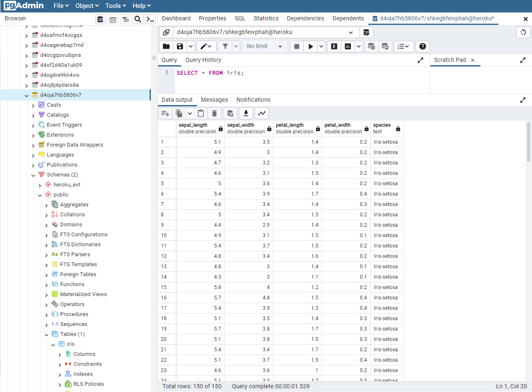The image size is (532, 392).
Task: Click the Add row icon
Action: click(x=165, y=113)
